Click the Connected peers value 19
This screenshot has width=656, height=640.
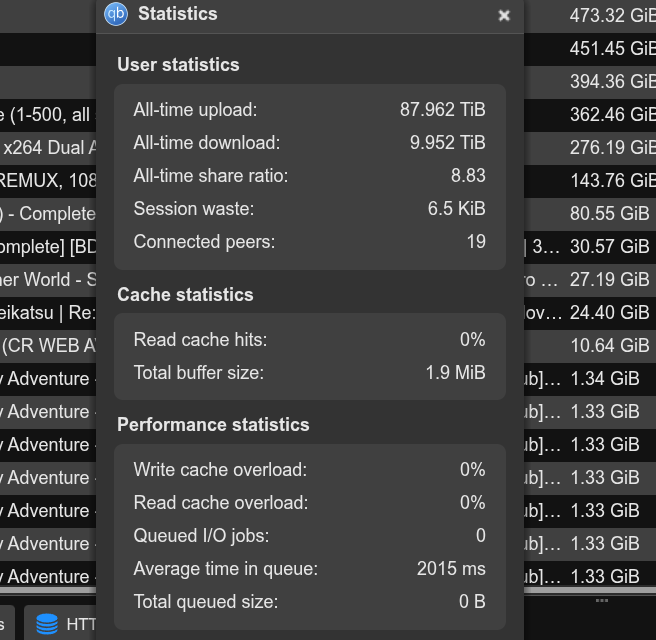pyautogui.click(x=476, y=241)
